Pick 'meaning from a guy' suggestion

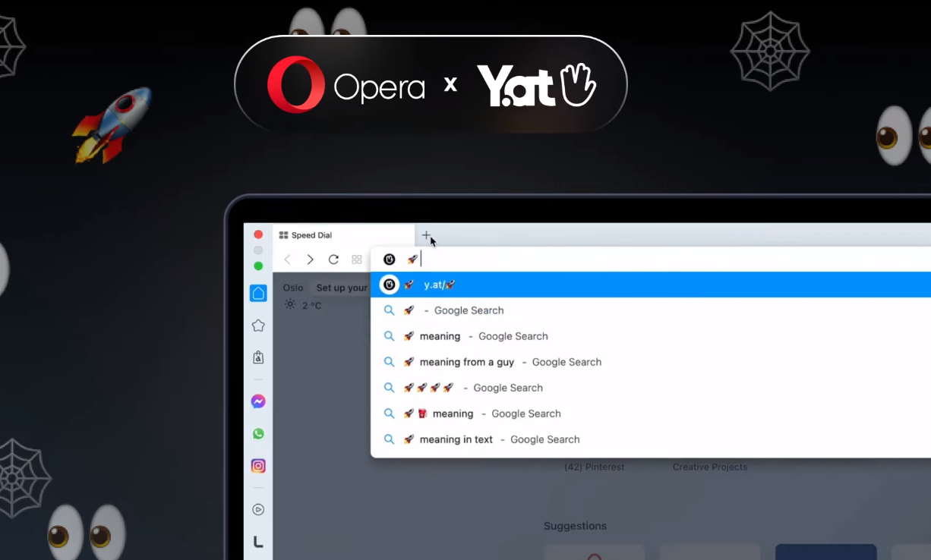point(651,362)
